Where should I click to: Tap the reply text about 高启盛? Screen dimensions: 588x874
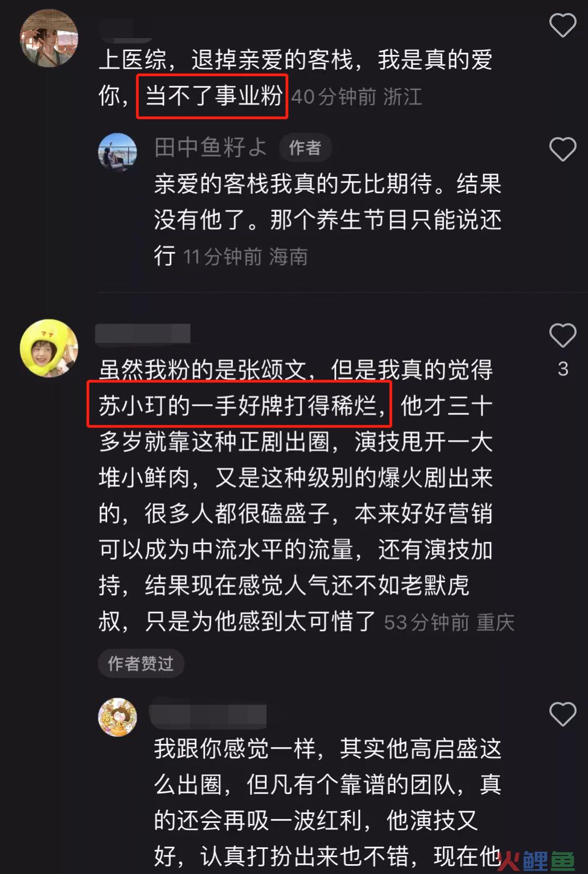328,802
